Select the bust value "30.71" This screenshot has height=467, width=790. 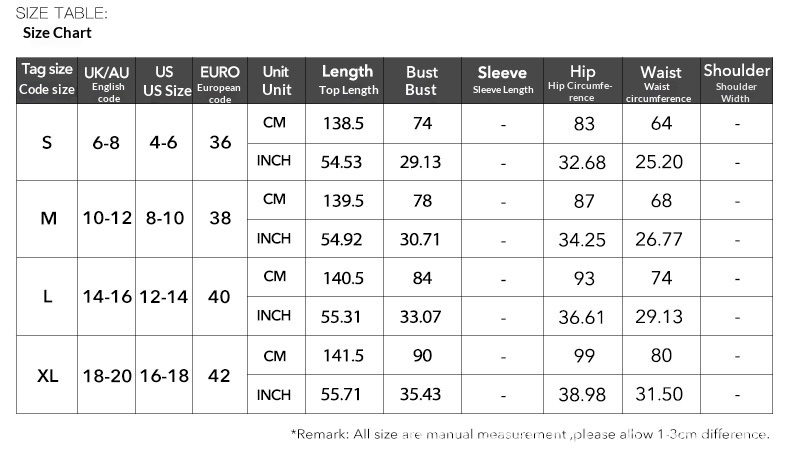click(x=421, y=239)
